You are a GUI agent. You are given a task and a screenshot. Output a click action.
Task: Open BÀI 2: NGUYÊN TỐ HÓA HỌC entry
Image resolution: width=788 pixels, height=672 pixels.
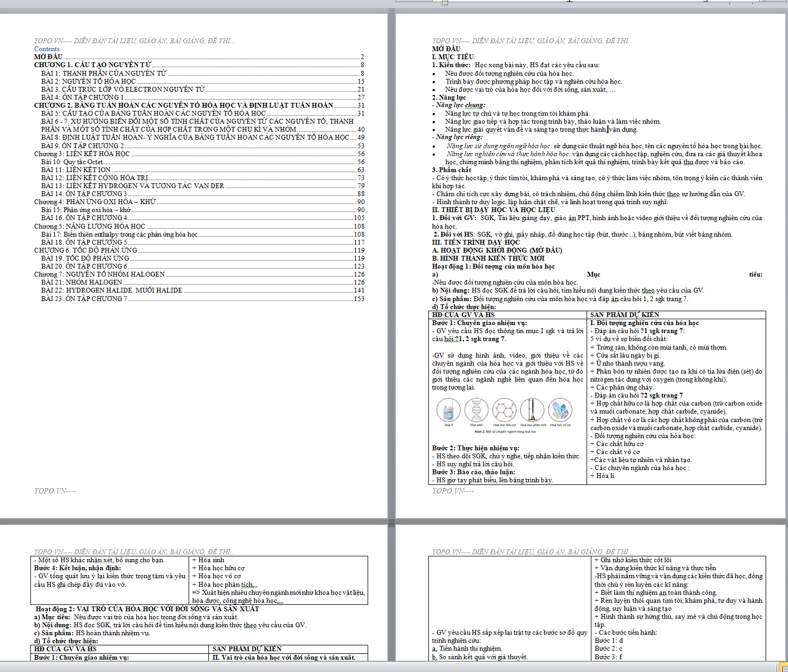point(88,82)
